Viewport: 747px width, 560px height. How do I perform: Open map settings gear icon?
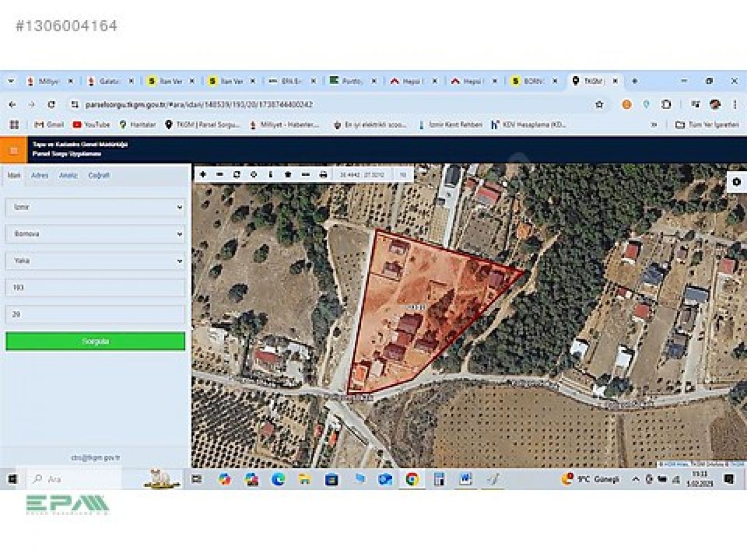point(736,182)
